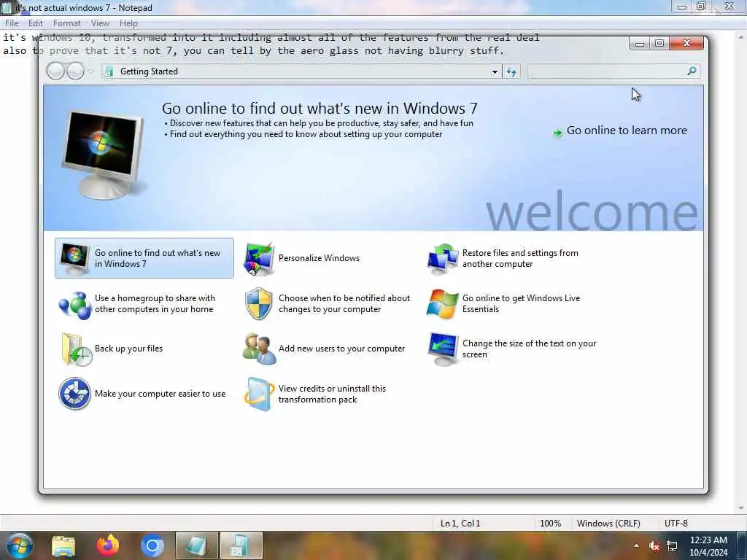Click 'Windows (CRLF)' in status bar
Image resolution: width=747 pixels, height=560 pixels.
[x=608, y=524]
